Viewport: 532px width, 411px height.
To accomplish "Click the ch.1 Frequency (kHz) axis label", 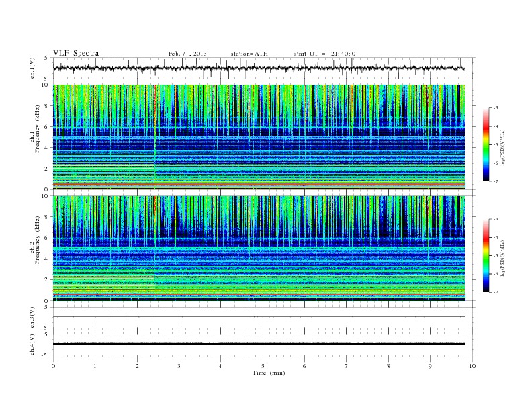I will point(35,129).
